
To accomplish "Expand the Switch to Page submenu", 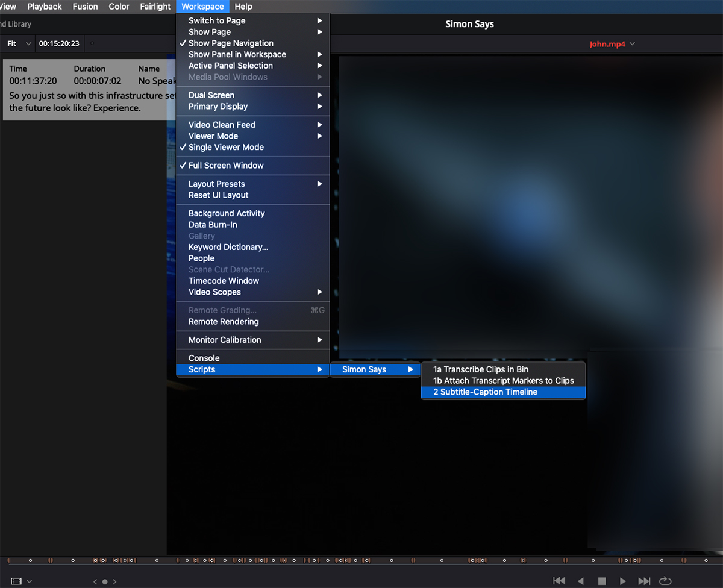I will tap(253, 20).
